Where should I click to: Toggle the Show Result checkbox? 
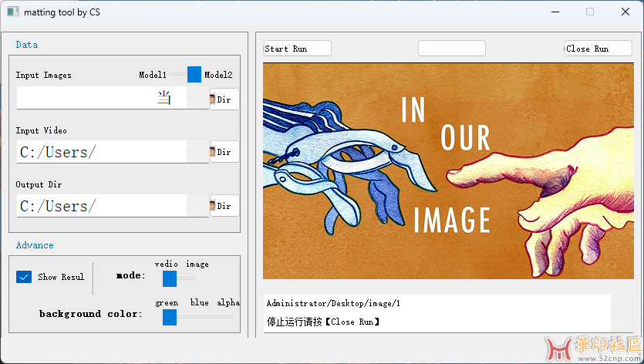tap(24, 277)
